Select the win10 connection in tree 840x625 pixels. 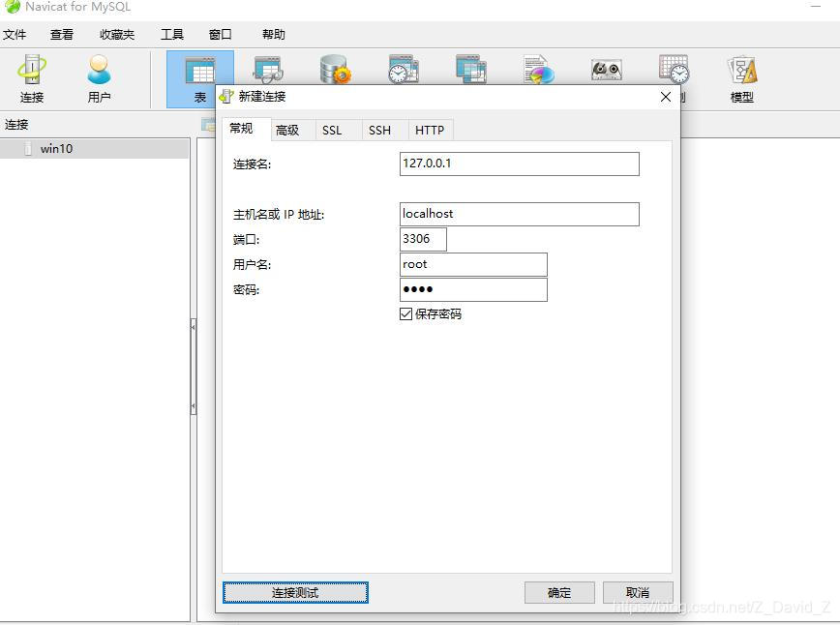click(94, 149)
